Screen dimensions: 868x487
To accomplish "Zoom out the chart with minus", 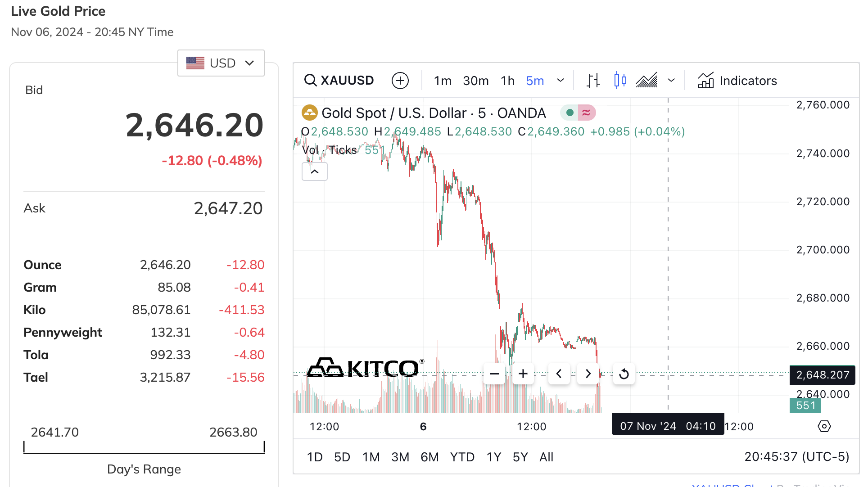I will [x=494, y=374].
